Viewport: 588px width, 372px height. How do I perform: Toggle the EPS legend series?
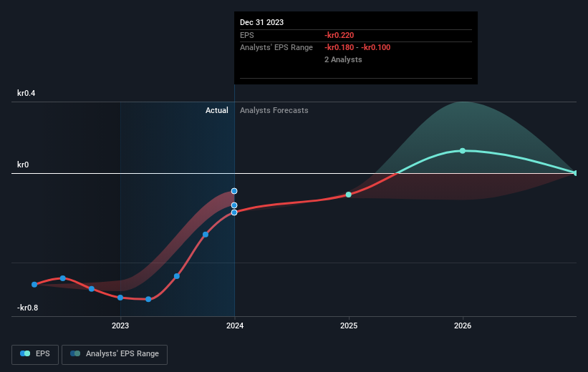35,354
